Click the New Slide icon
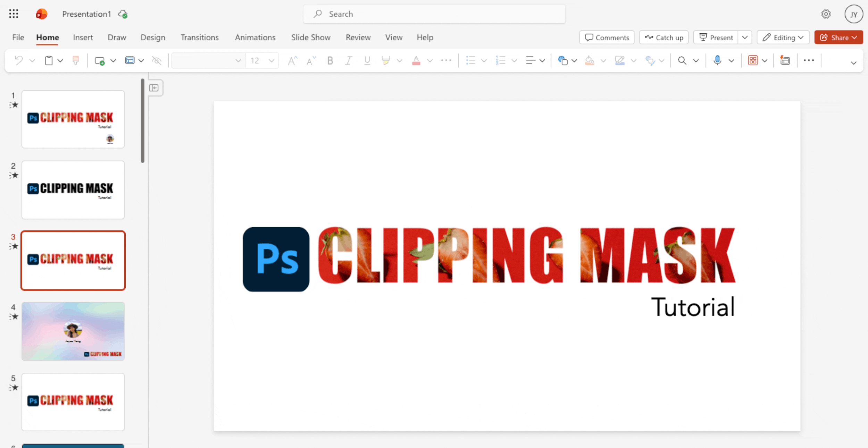Image resolution: width=868 pixels, height=448 pixels. click(x=100, y=61)
